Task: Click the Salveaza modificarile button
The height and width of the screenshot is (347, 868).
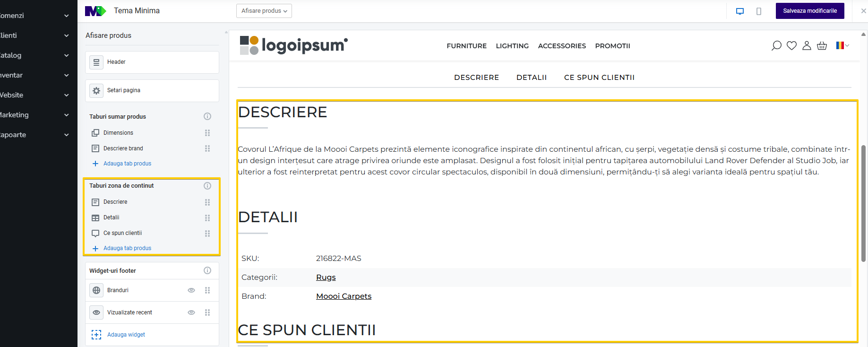Action: click(809, 11)
